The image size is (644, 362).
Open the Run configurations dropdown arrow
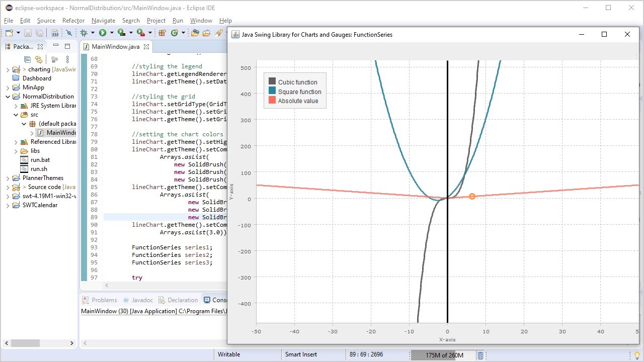point(112,33)
